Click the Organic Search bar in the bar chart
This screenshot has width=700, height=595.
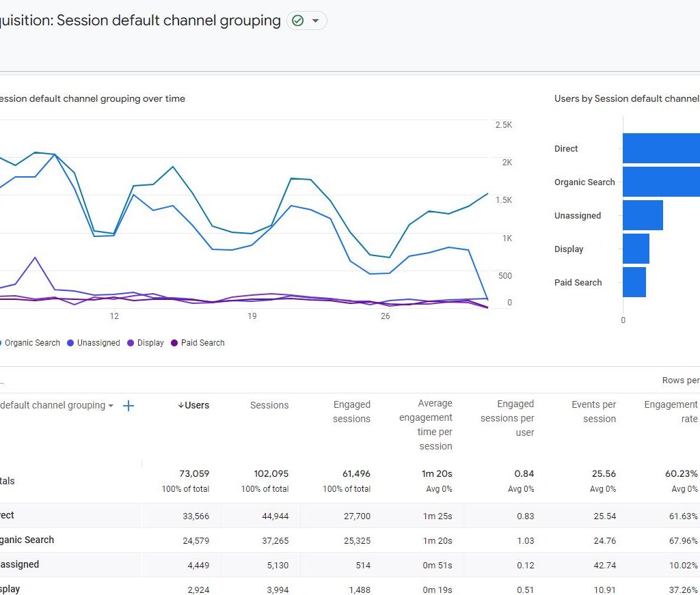tap(660, 182)
